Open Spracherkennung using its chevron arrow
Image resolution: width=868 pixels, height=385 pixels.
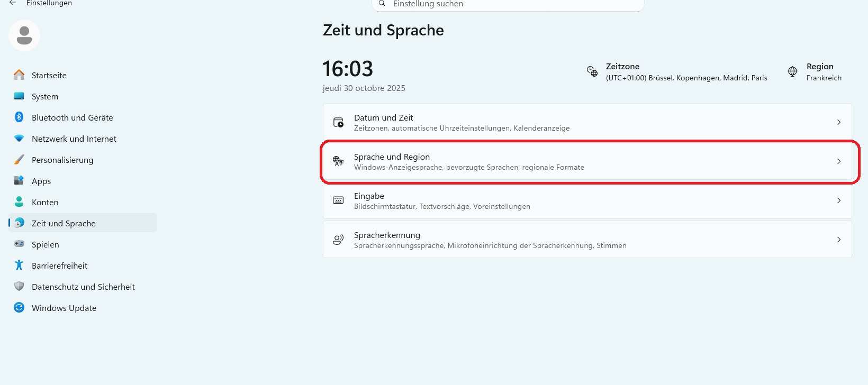[x=839, y=240]
